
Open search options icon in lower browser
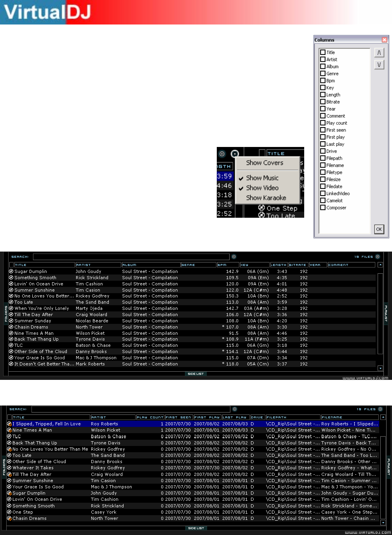pos(235,409)
